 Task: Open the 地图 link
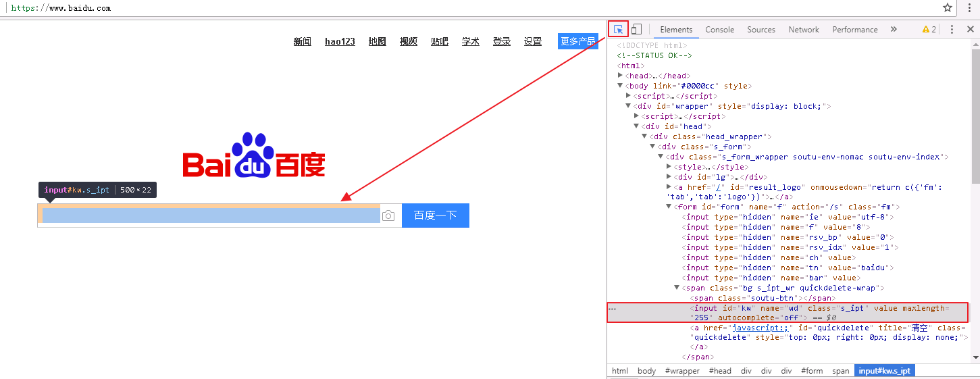point(378,41)
